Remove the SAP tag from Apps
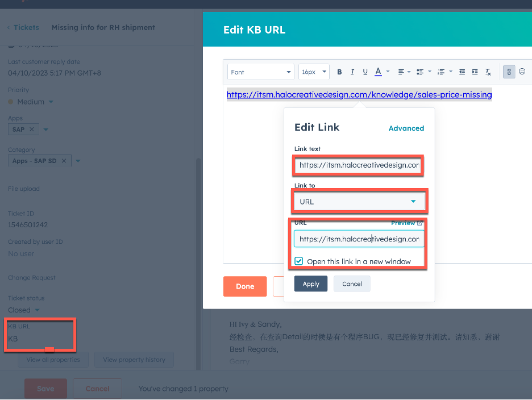The height and width of the screenshot is (400, 532). point(32,130)
